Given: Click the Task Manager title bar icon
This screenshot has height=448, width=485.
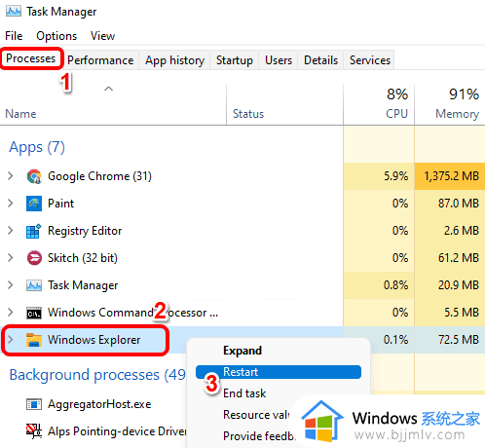Looking at the screenshot, I should pyautogui.click(x=14, y=11).
